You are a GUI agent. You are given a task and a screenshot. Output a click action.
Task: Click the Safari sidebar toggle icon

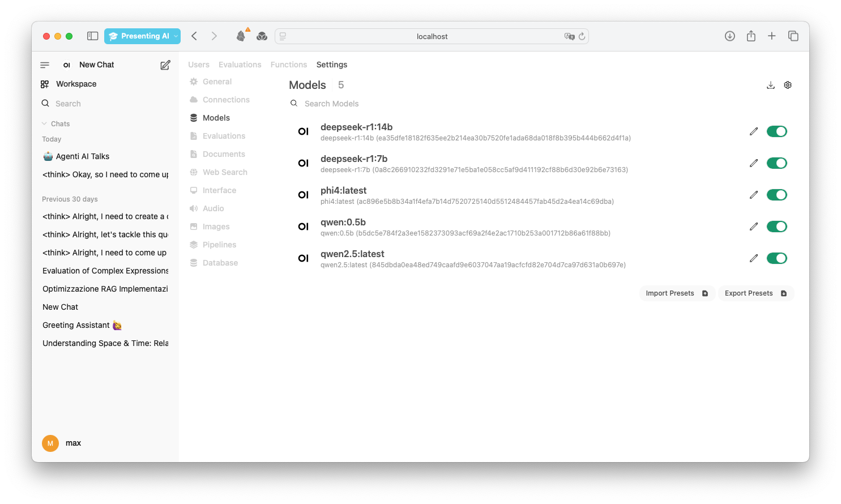[93, 36]
